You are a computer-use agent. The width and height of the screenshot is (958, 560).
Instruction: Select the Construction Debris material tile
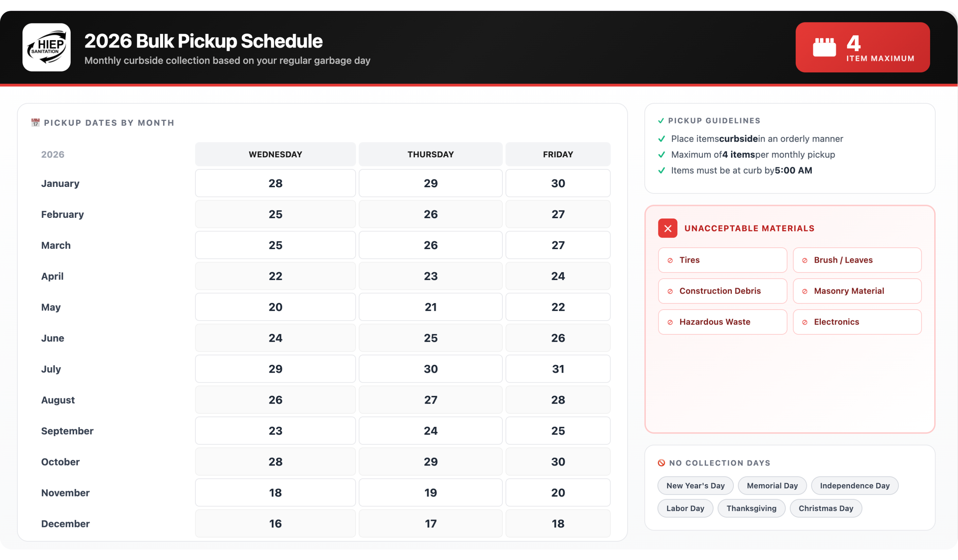[x=722, y=291]
